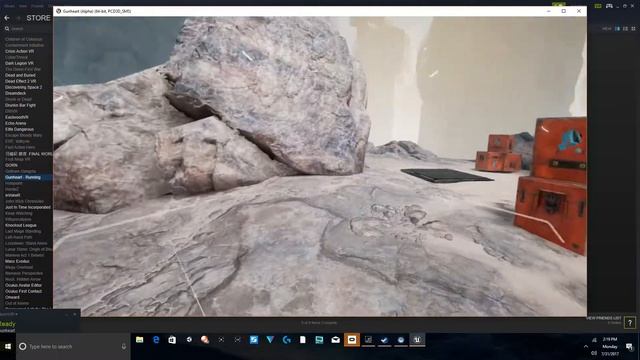
Task: Close the small overlay panel above ready
Action: [75, 314]
